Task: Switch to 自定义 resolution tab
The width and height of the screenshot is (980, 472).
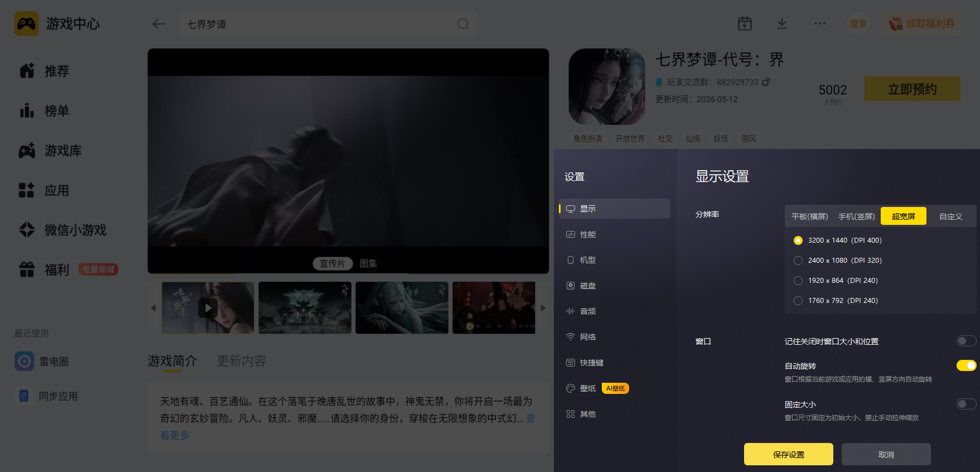Action: pyautogui.click(x=951, y=216)
